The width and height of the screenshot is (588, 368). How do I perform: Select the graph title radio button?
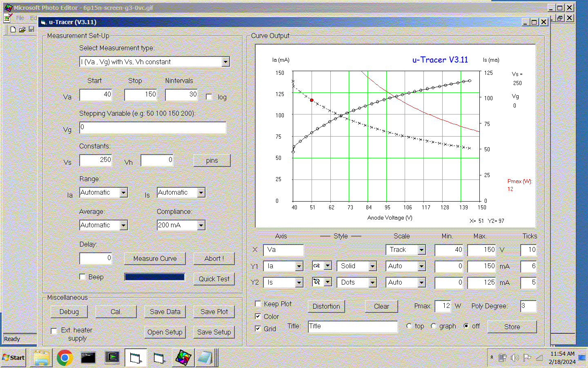click(x=434, y=326)
